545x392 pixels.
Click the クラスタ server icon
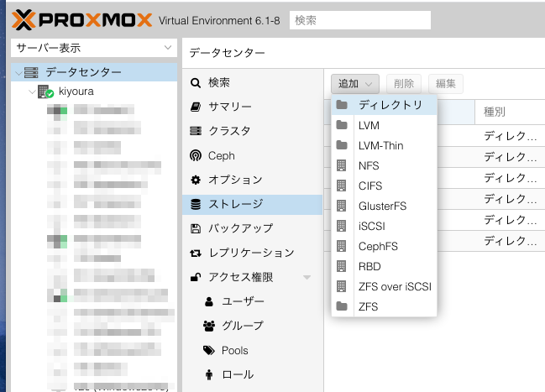click(x=196, y=131)
